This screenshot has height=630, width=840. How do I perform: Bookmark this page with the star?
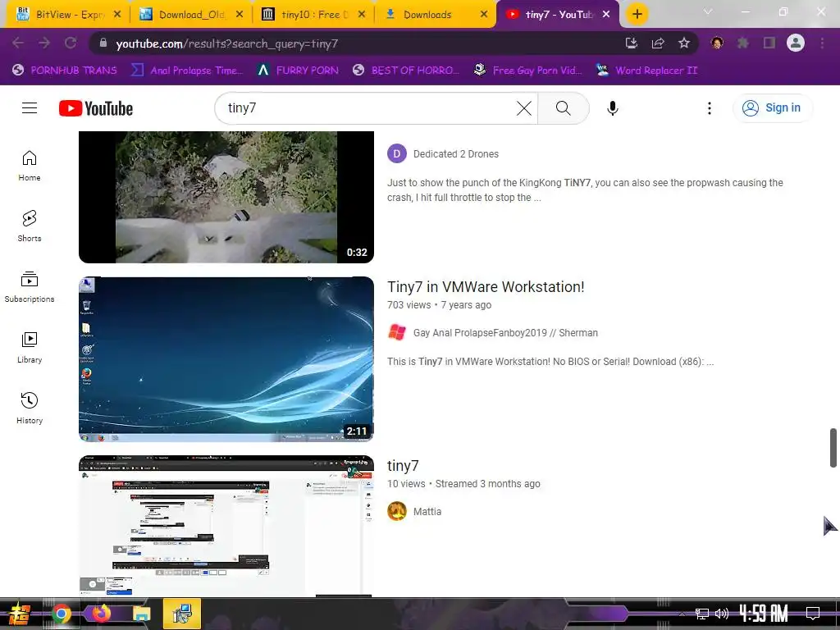tap(684, 43)
